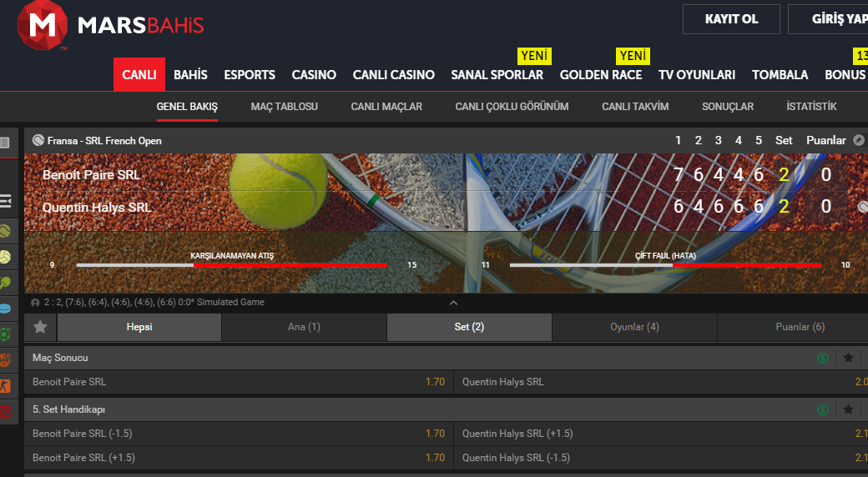Switch to CANLI ÇOKLU GÖRÜNÜM sub-tab
The height and width of the screenshot is (477, 868).
coord(512,106)
